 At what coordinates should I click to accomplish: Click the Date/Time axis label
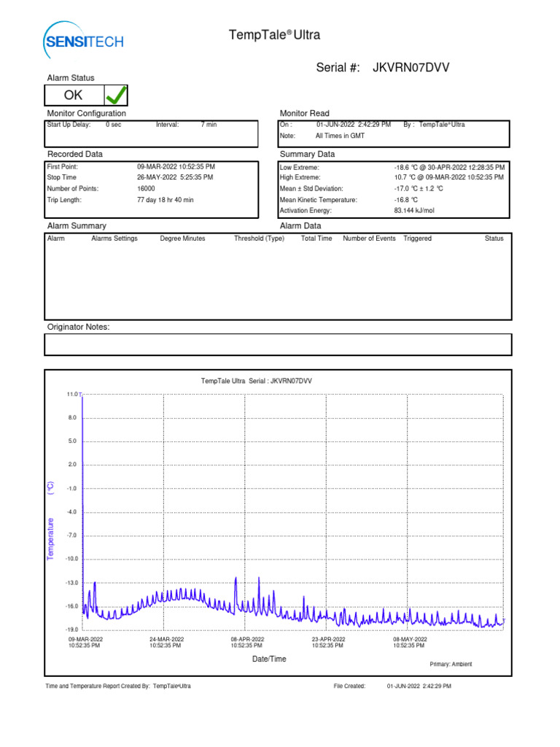pos(269,659)
